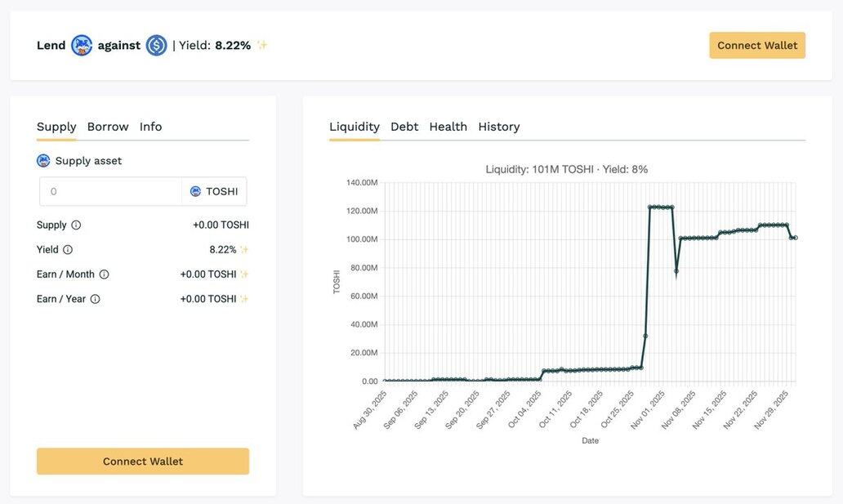Open info icon beside Earn / Month

click(104, 274)
